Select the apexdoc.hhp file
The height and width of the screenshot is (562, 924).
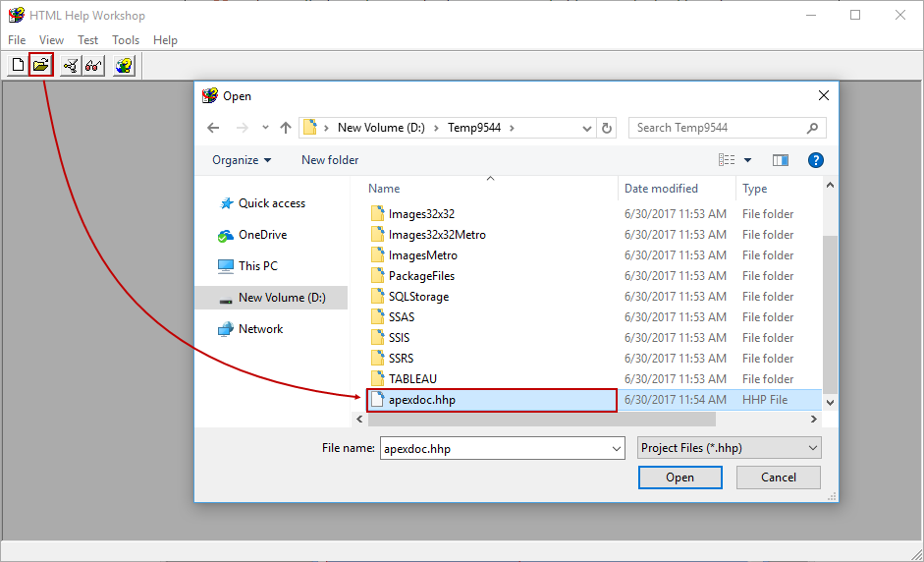[x=492, y=400]
